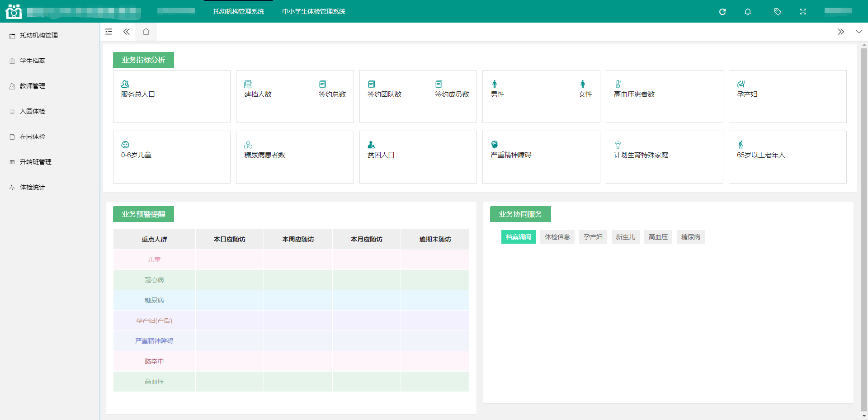Screen dimensions: 868x420
Task: Click the 冠心病 row label
Action: point(154,280)
